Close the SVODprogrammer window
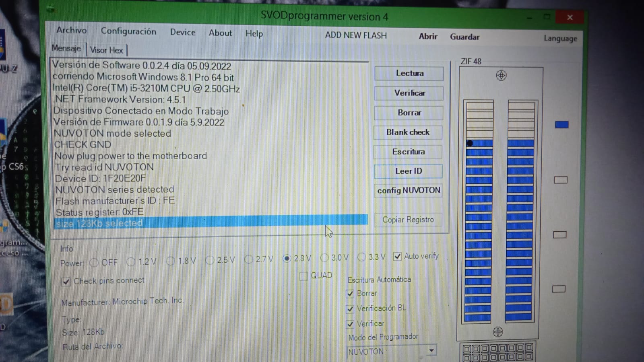Viewport: 644px width, 362px height. coord(570,17)
